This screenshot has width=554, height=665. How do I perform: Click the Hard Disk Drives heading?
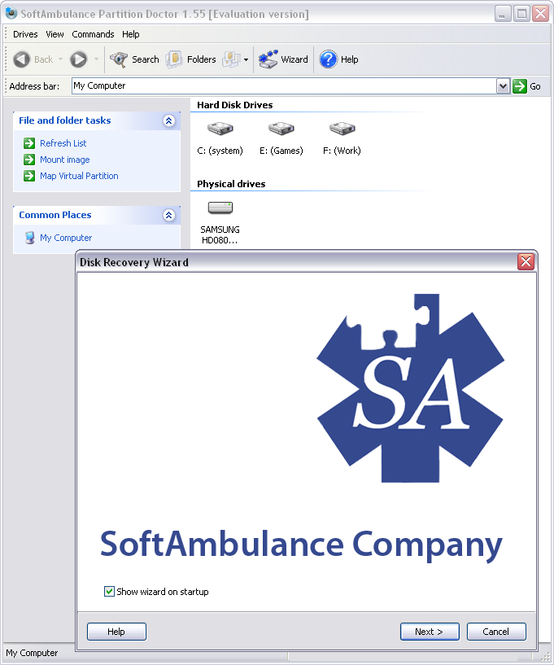click(235, 105)
